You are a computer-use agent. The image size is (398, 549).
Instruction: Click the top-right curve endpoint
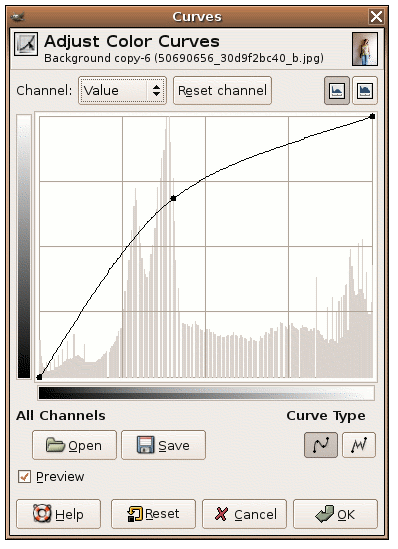point(372,116)
